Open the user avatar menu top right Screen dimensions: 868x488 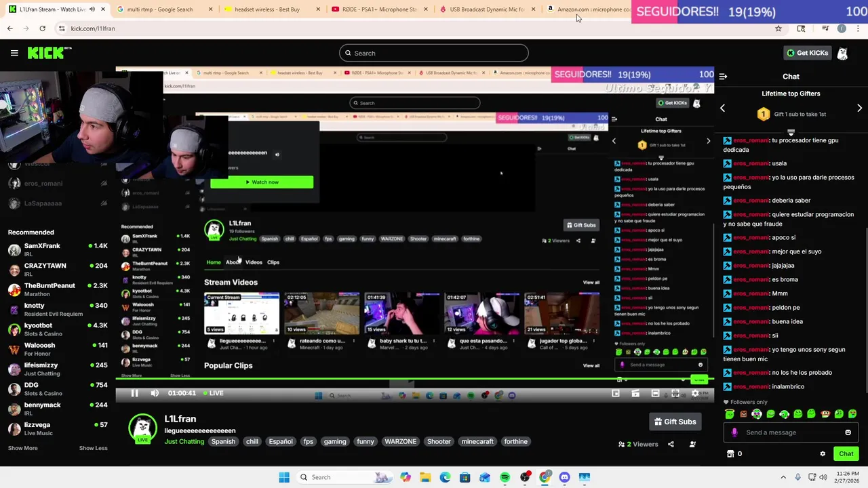[x=843, y=54]
